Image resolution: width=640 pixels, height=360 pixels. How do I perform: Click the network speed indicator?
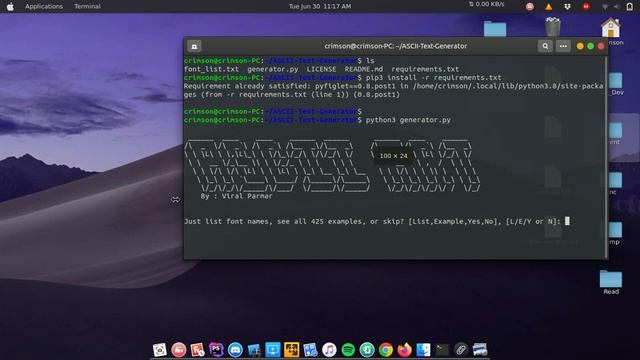[x=486, y=4]
